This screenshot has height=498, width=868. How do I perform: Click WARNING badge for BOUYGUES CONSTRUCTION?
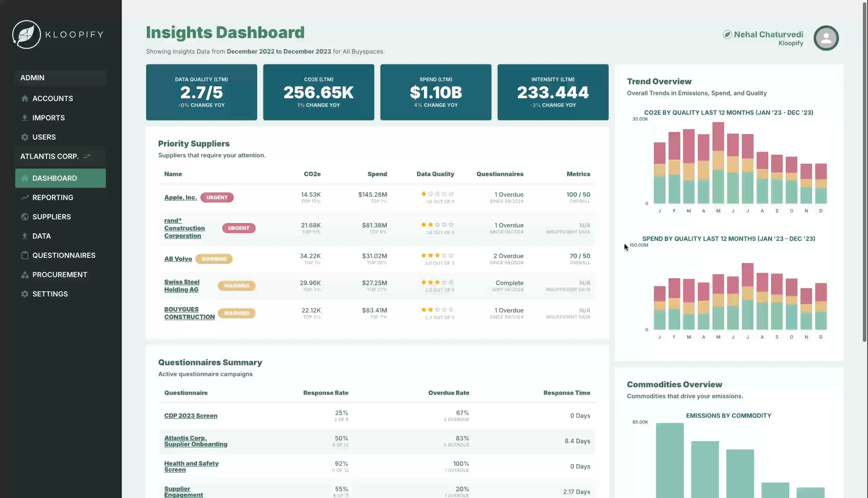tap(237, 313)
